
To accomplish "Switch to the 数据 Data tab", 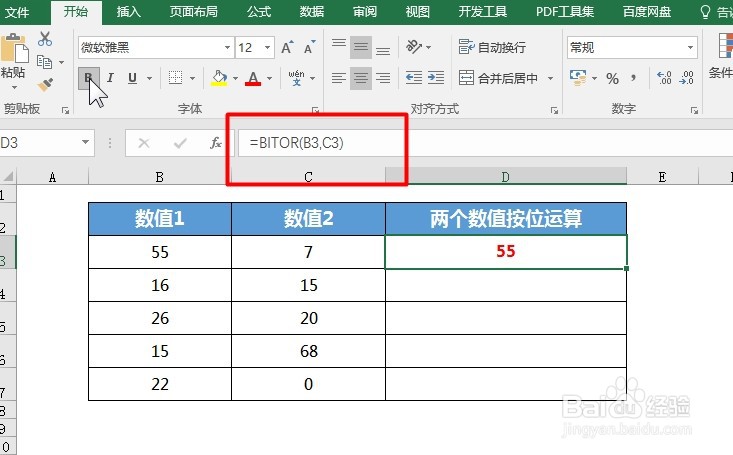I will pyautogui.click(x=312, y=12).
